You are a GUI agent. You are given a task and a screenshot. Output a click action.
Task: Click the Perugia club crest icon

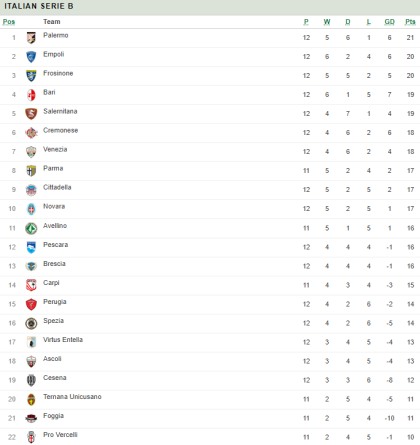point(31,305)
